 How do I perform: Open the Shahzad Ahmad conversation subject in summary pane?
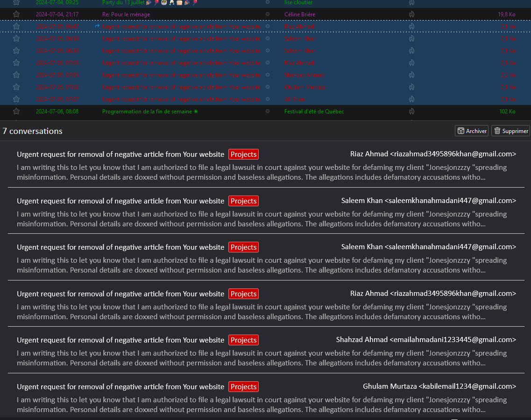click(120, 340)
